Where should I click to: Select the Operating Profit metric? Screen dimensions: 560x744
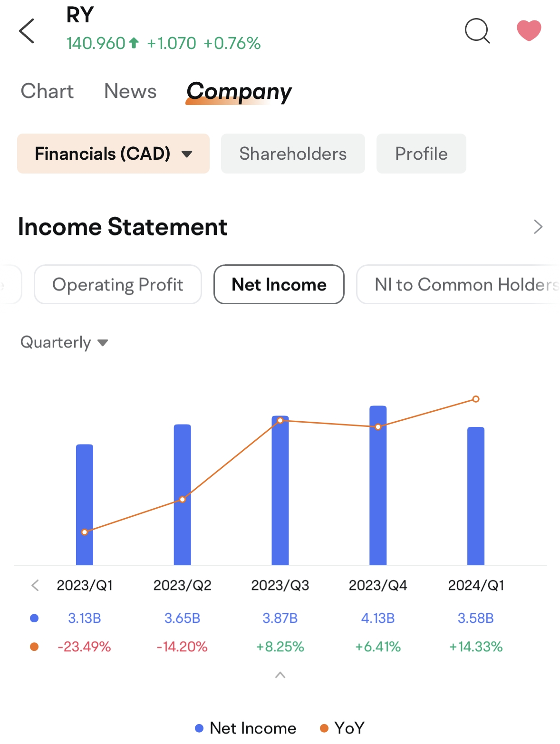point(117,285)
